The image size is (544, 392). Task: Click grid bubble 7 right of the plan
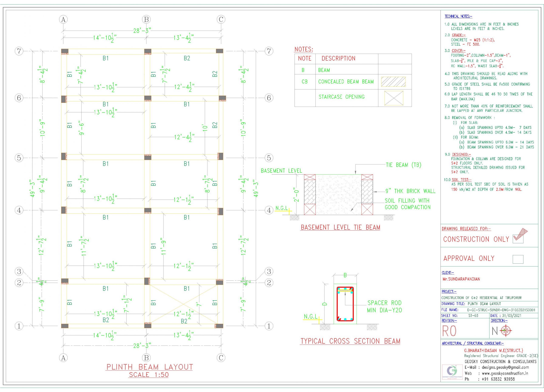tap(269, 51)
